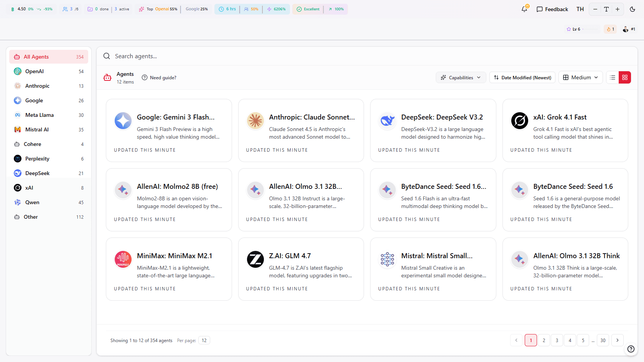Open the Google Gemini 3 Flash card
644x362 pixels.
(x=169, y=130)
